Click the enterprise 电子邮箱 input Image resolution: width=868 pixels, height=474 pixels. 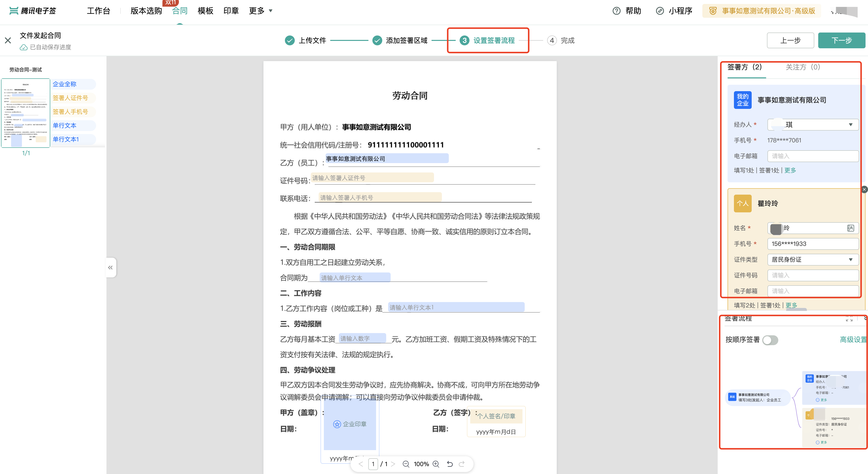[813, 156]
